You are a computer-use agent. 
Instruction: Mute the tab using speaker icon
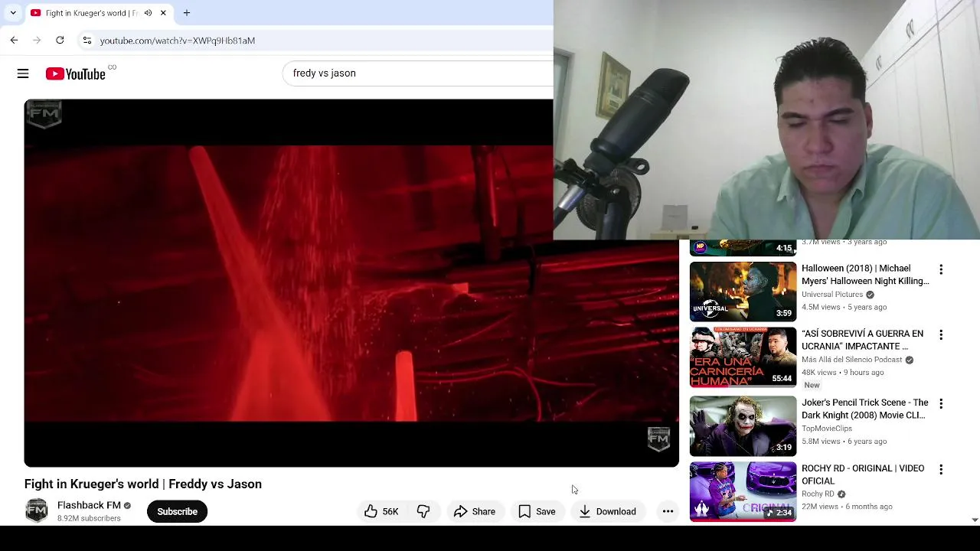pyautogui.click(x=148, y=13)
